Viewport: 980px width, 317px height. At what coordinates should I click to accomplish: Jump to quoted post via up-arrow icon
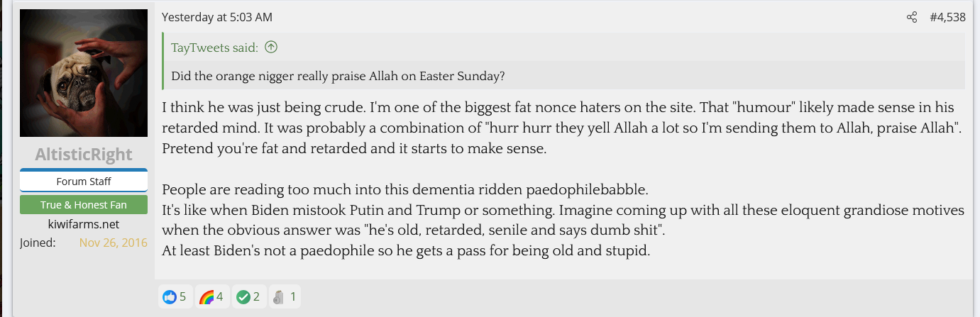(x=270, y=48)
